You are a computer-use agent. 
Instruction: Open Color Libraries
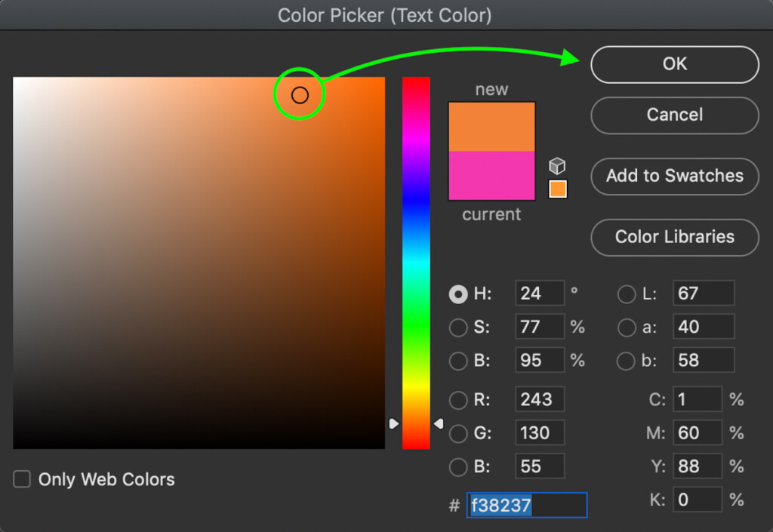point(674,237)
